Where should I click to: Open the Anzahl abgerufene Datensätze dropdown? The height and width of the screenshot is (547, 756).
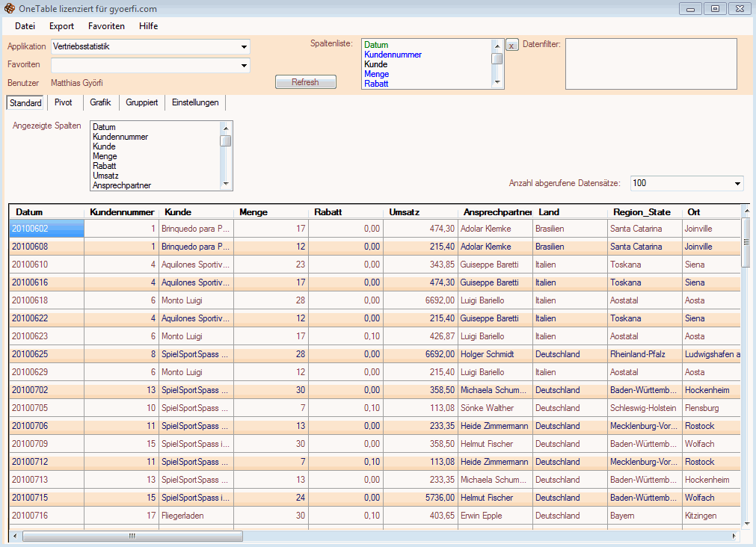tap(737, 184)
